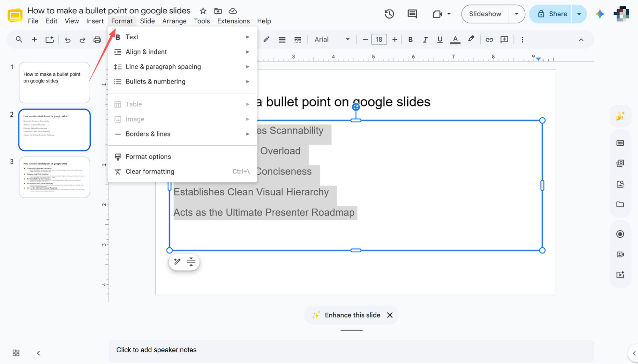Screen dimensions: 638x364
Task: Start a video call with camera icon
Action: [437, 14]
